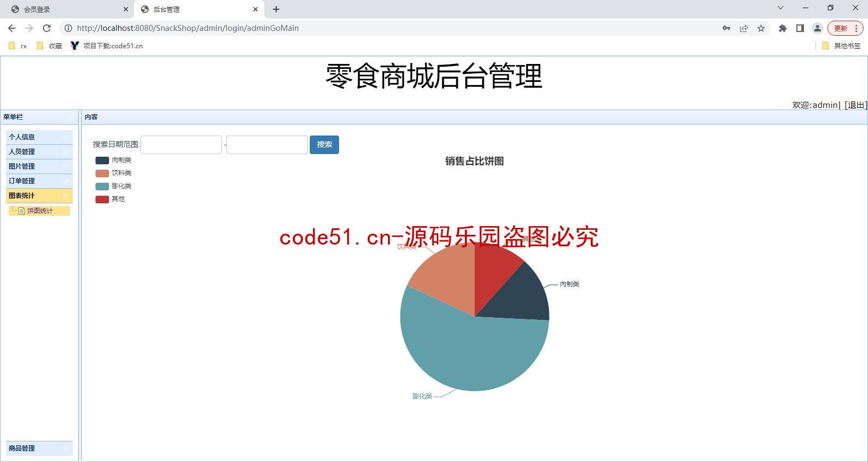The width and height of the screenshot is (868, 462).
Task: Click the browser forward arrow
Action: click(29, 28)
